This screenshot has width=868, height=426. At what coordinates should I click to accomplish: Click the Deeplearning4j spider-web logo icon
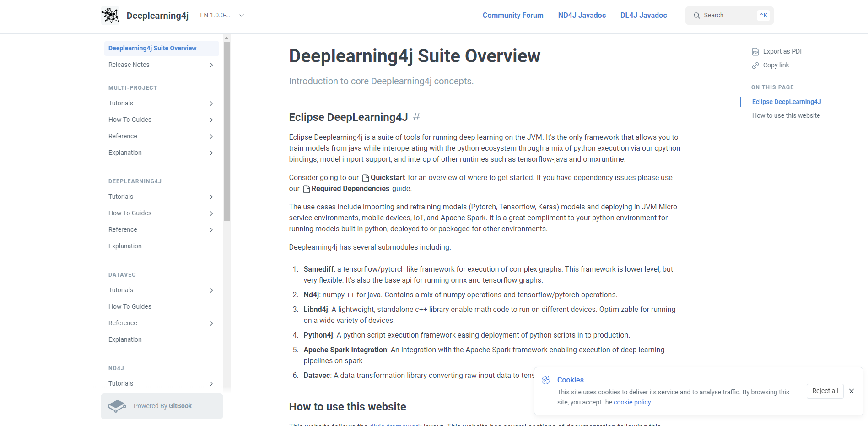pos(110,15)
